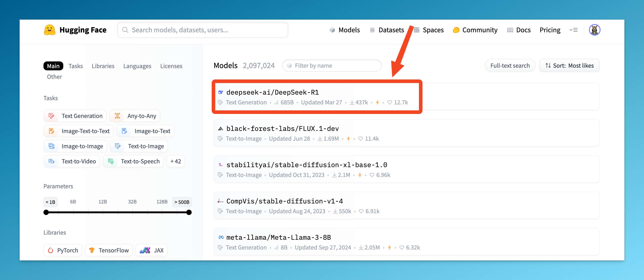Viewport: 644px width, 280px height.
Task: Expand the navbar more-options menu
Action: click(574, 30)
